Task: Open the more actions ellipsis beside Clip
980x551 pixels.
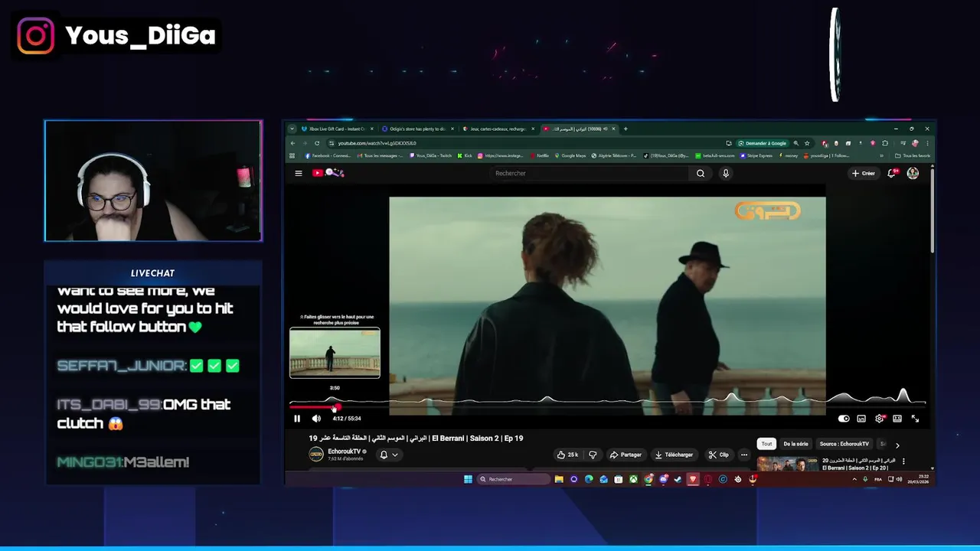Action: tap(743, 455)
